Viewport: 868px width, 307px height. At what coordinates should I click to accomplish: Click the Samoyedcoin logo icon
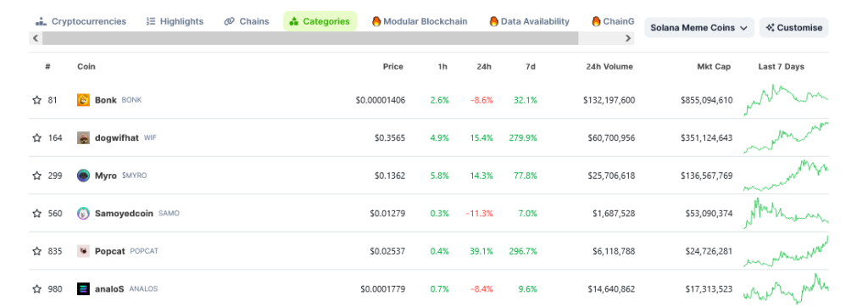click(x=83, y=214)
